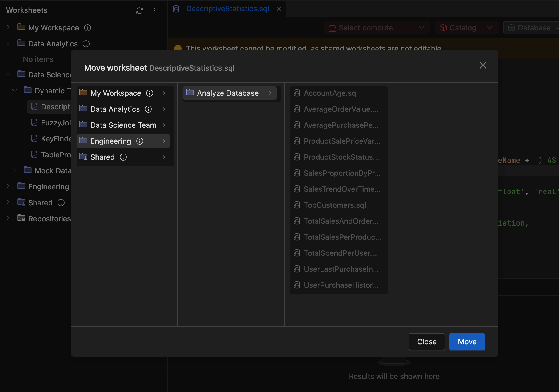This screenshot has width=559, height=392.
Task: Collapse Data Analytics in the sidebar tree
Action: [8, 43]
